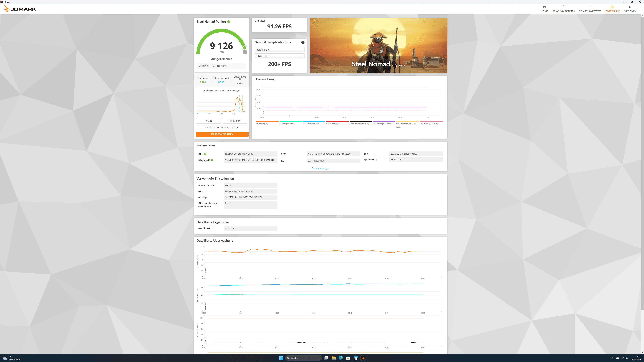Image resolution: width=644 pixels, height=362 pixels.
Task: Click AMD Ryzen 7 9800X3D 8-Core Processor
Action: (333, 154)
